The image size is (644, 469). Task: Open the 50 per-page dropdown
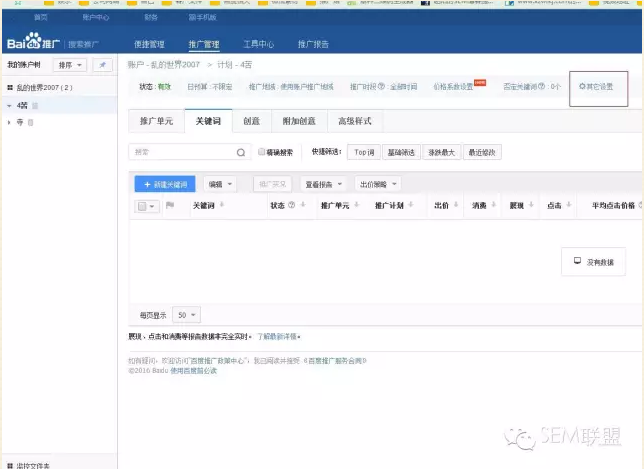[x=186, y=315]
